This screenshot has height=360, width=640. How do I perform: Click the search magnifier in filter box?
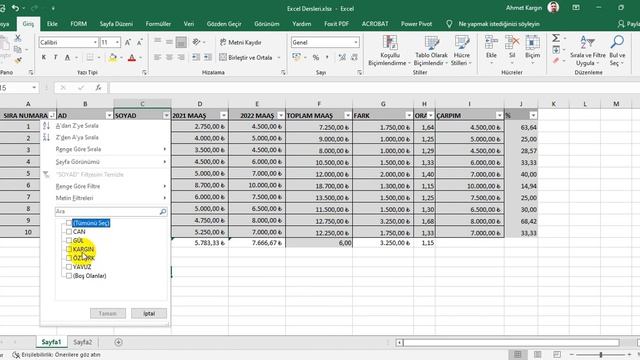[162, 211]
